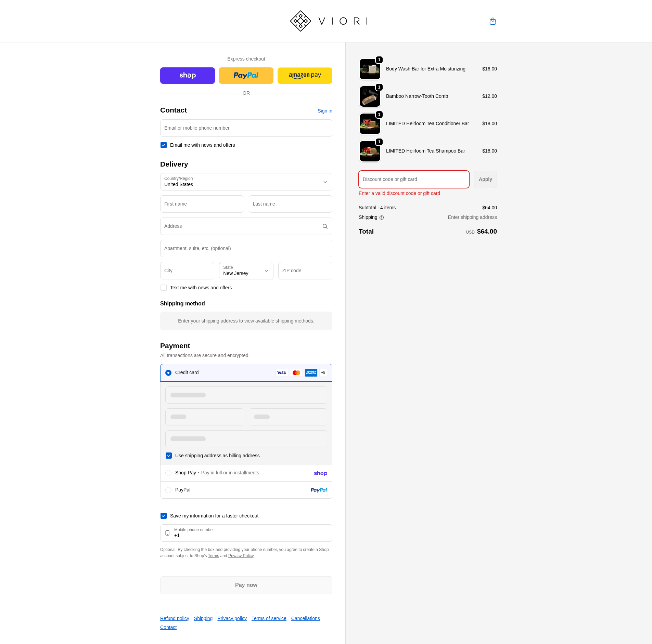Screen dimensions: 652x644
Task: Click the Body Wash Bar product thumbnail
Action: click(x=370, y=69)
